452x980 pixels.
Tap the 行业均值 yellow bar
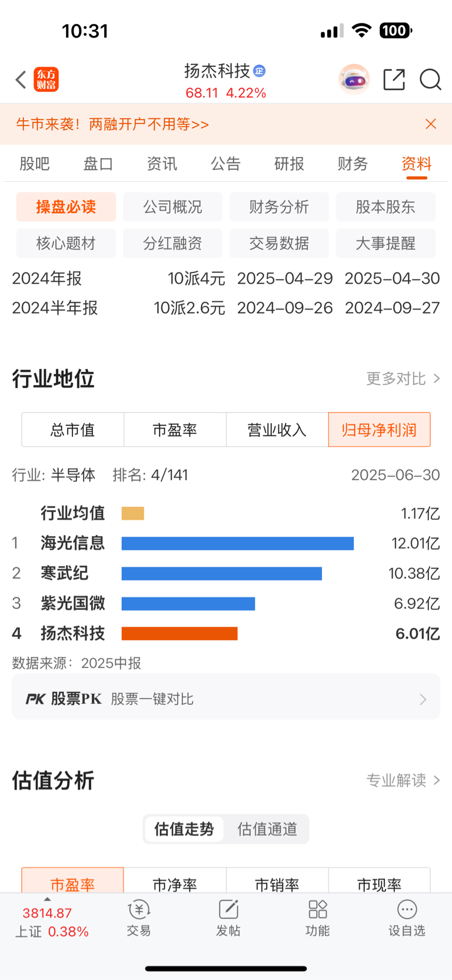coord(133,513)
